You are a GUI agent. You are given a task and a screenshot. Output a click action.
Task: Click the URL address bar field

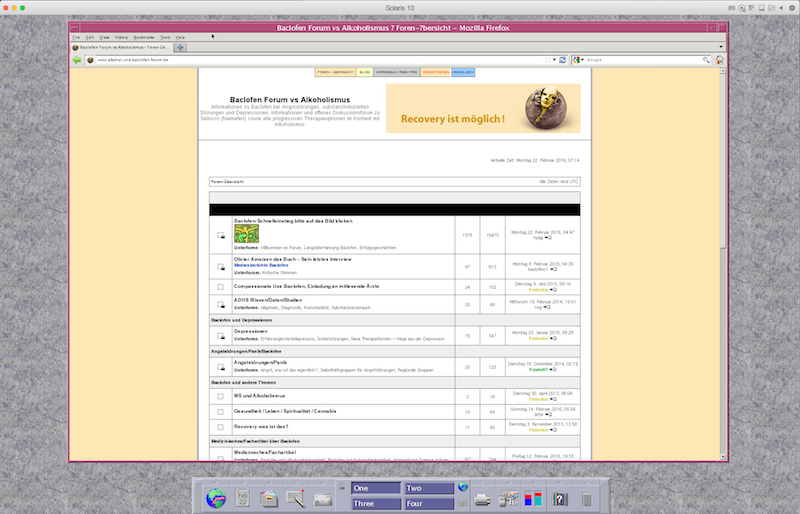[320, 60]
